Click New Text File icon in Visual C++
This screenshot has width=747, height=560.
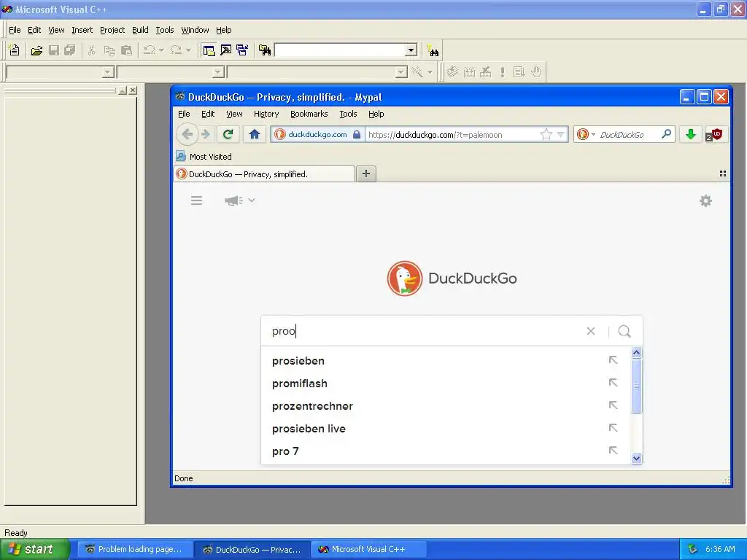tap(15, 50)
